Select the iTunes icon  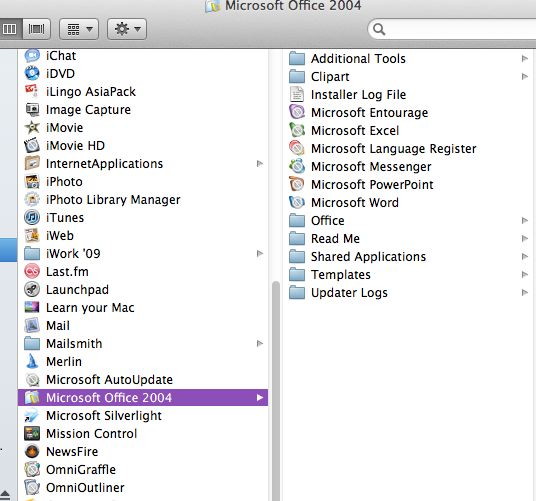(32, 217)
